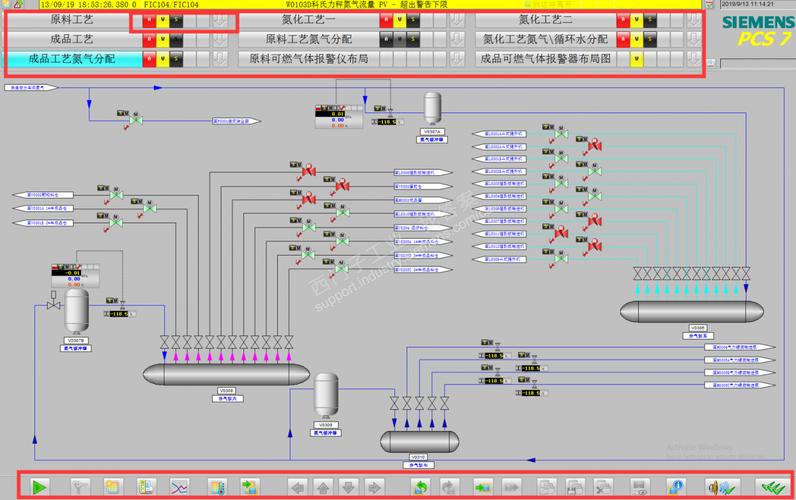Click the grayed curved-arrow next picture icon
The width and height of the screenshot is (796, 500).
(x=449, y=487)
